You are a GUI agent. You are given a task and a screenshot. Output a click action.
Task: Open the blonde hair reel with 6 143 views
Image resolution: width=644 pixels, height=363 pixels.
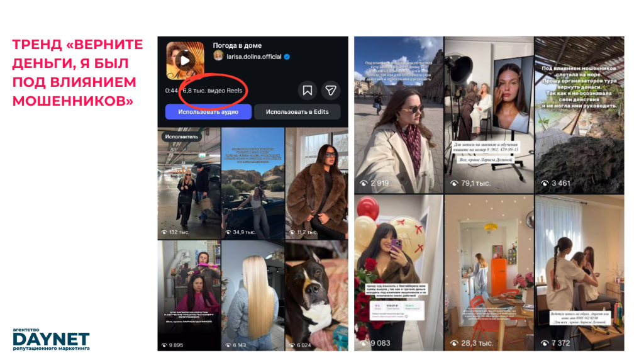[x=253, y=296]
